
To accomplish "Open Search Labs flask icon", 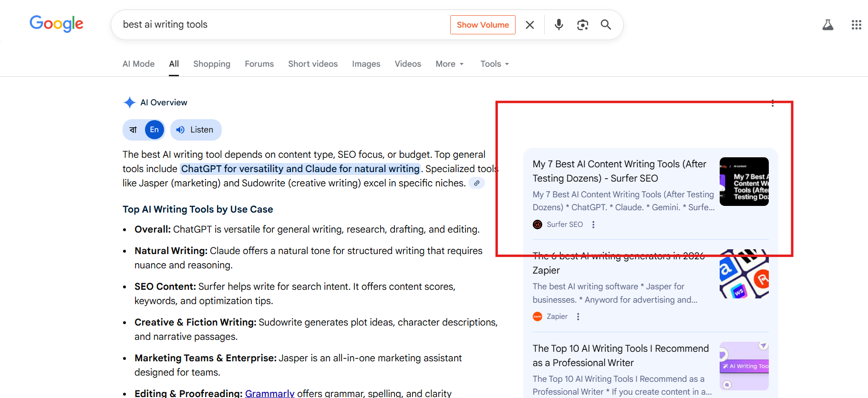I will tap(827, 25).
